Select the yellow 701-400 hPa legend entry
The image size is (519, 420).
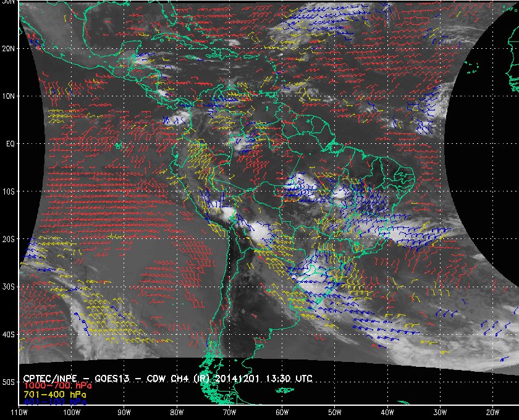click(x=54, y=395)
